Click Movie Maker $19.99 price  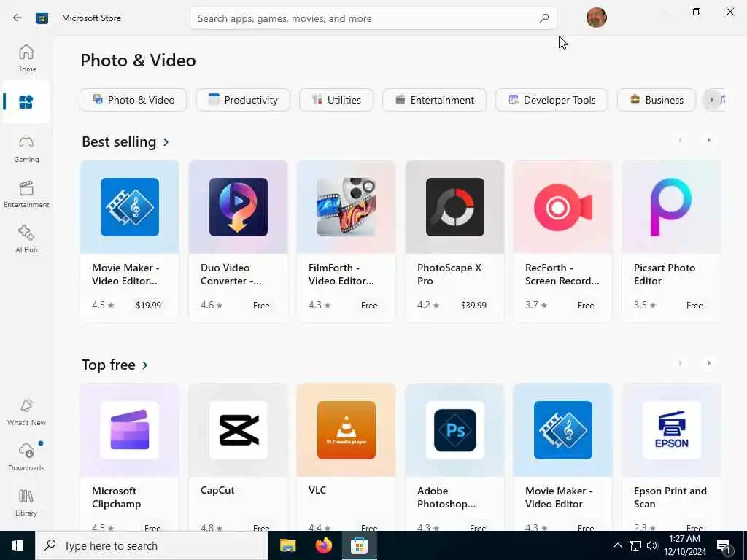coord(148,306)
